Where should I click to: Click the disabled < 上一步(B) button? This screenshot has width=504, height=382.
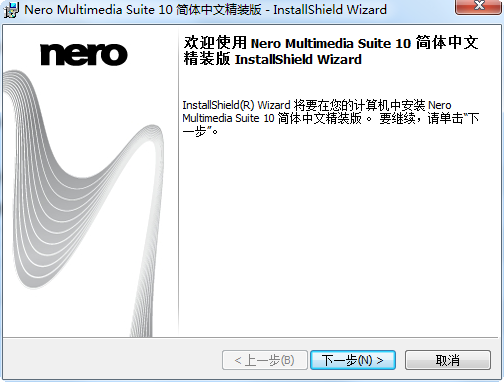click(x=265, y=360)
